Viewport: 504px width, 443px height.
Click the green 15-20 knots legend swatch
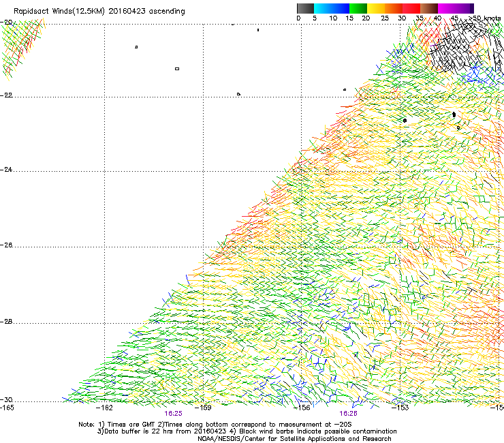(x=358, y=8)
